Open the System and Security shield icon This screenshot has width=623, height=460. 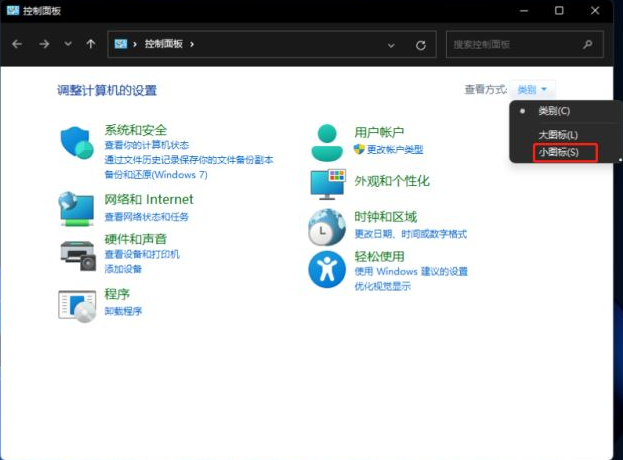coord(76,144)
